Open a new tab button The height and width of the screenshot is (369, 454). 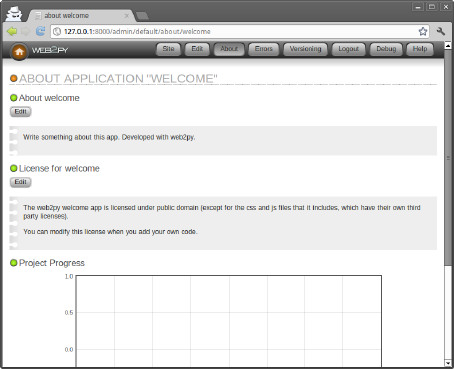point(142,16)
